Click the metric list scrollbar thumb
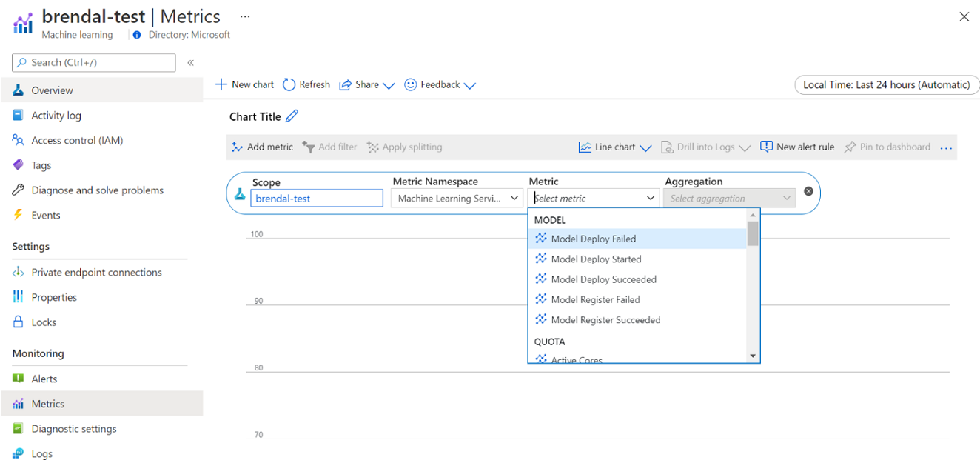 coord(753,233)
